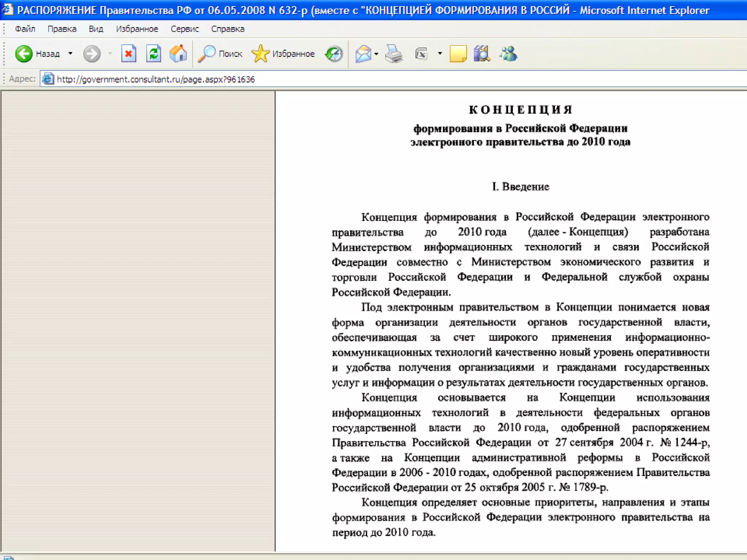Open the Сервис menu
Screen dimensions: 747x560
pyautogui.click(x=185, y=29)
